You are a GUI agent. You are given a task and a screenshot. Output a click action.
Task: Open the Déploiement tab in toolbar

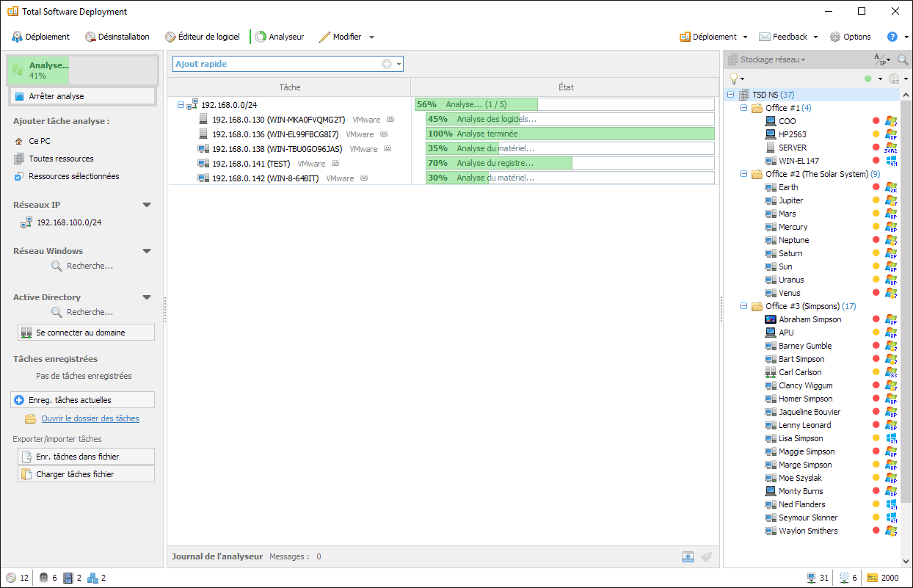click(x=40, y=37)
